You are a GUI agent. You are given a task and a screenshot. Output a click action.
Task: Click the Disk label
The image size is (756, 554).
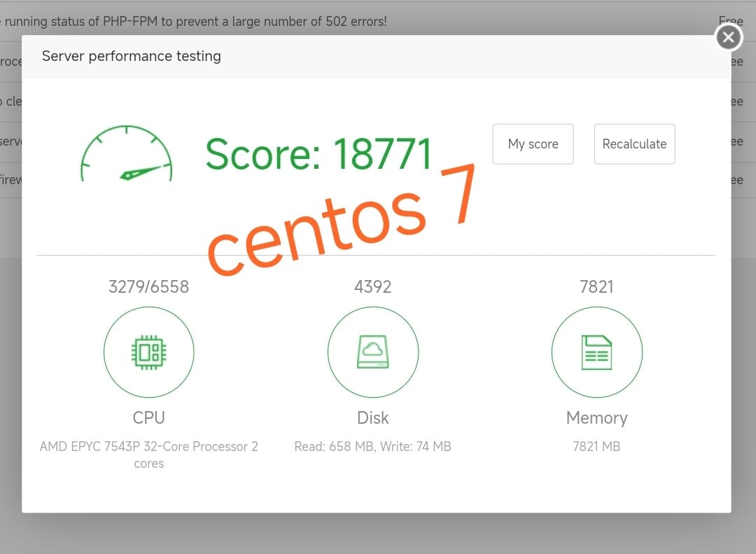[x=372, y=417]
